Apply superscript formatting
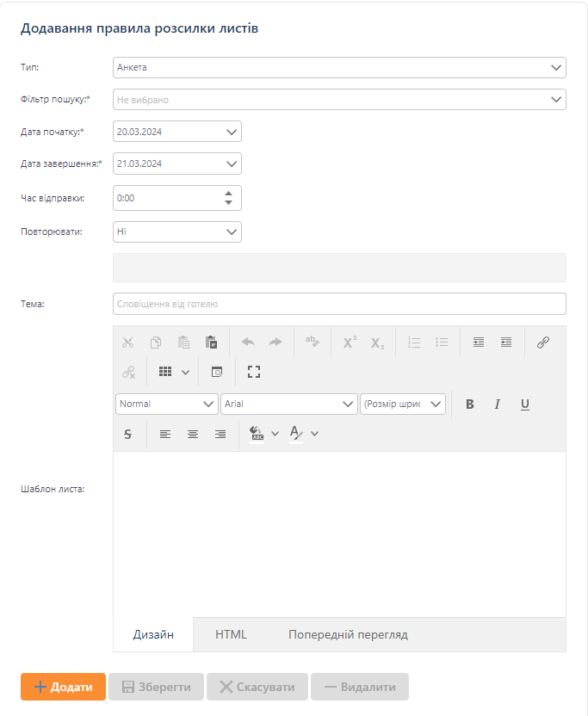The height and width of the screenshot is (716, 588). pyautogui.click(x=350, y=343)
